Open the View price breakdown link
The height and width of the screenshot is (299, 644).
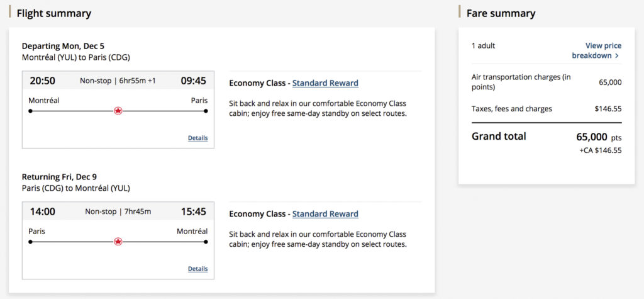tap(596, 50)
